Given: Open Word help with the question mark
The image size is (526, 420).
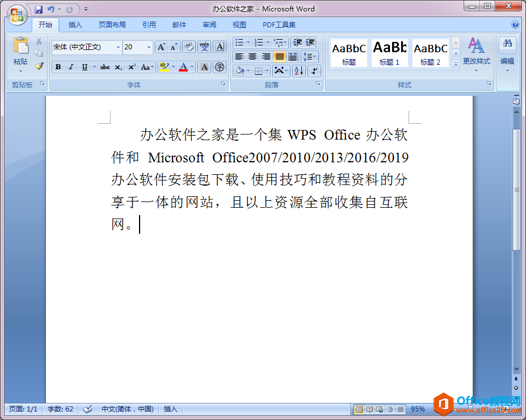Looking at the screenshot, I should pos(515,24).
